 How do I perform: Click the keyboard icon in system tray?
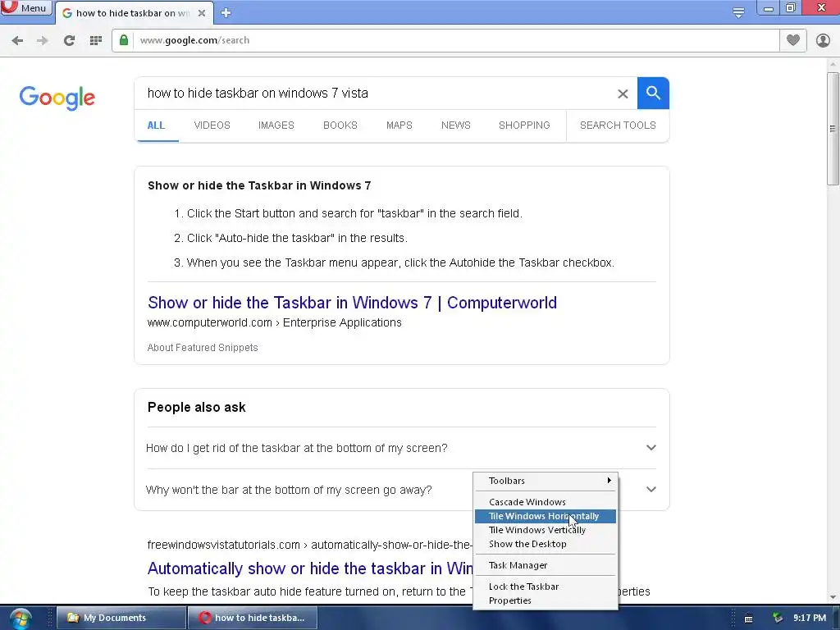tap(748, 619)
